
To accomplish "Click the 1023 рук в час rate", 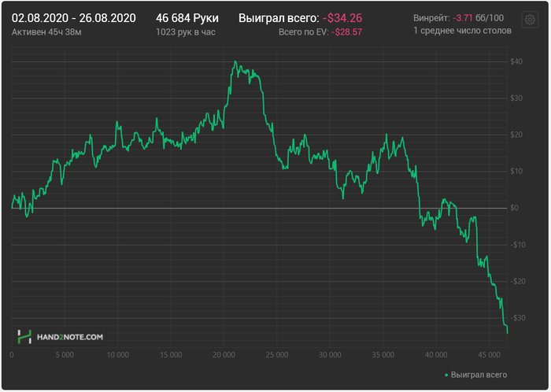I will [186, 32].
